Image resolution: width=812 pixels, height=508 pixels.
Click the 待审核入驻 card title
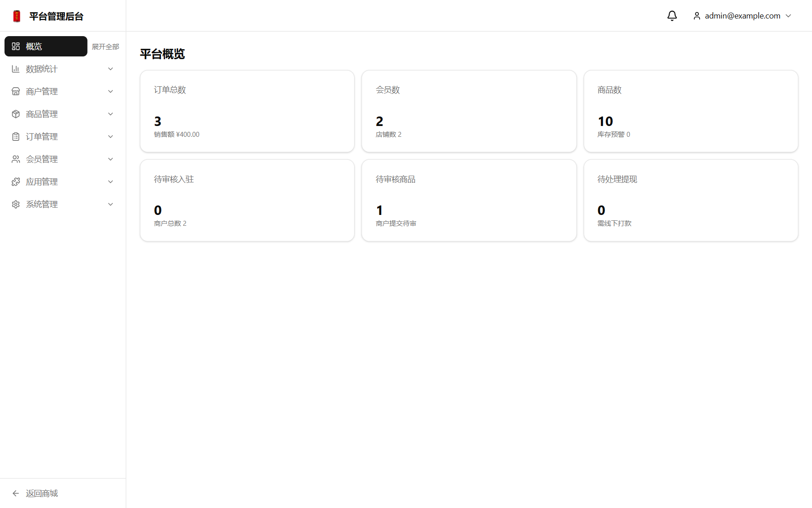174,179
